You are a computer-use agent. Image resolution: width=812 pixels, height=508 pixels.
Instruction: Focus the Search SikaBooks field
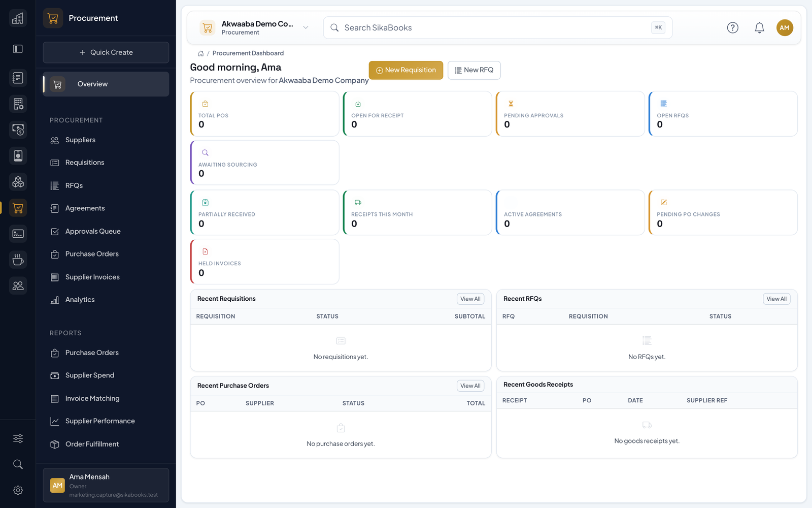click(498, 28)
